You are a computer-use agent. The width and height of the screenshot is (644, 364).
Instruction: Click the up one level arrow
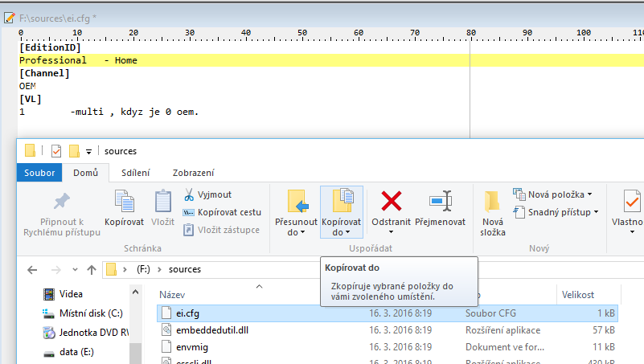tap(92, 270)
